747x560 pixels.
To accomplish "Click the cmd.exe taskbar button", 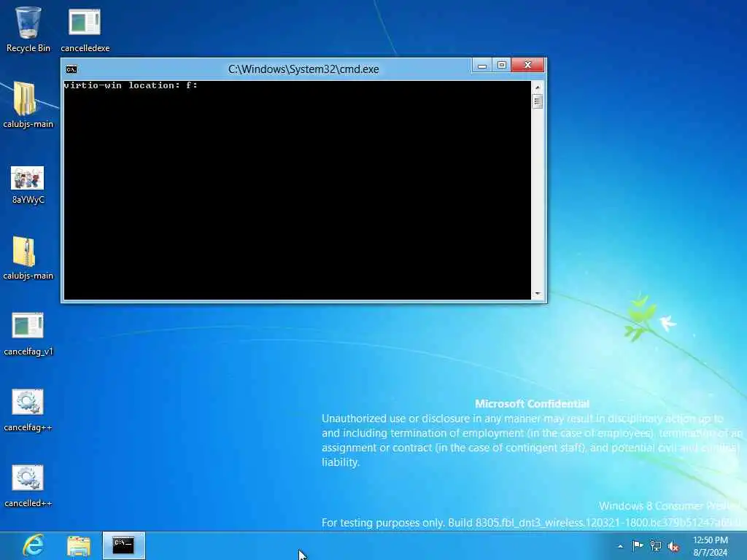I will click(x=123, y=545).
